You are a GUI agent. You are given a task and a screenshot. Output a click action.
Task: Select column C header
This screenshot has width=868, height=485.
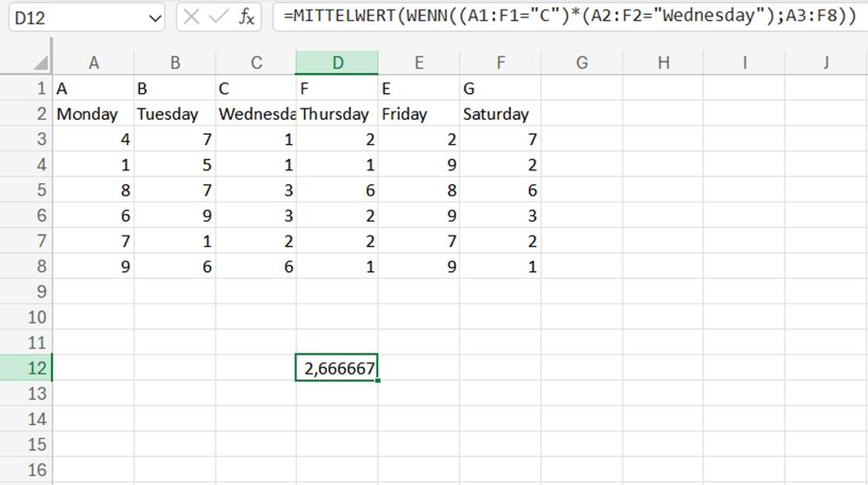click(x=256, y=63)
